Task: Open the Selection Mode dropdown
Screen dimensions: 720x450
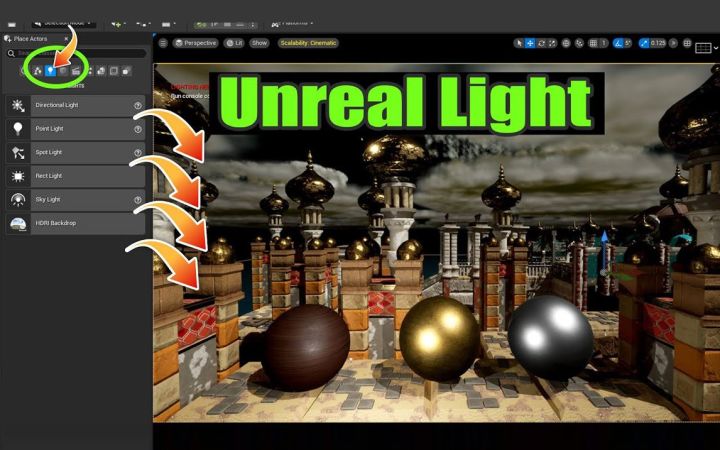Action: [x=63, y=23]
